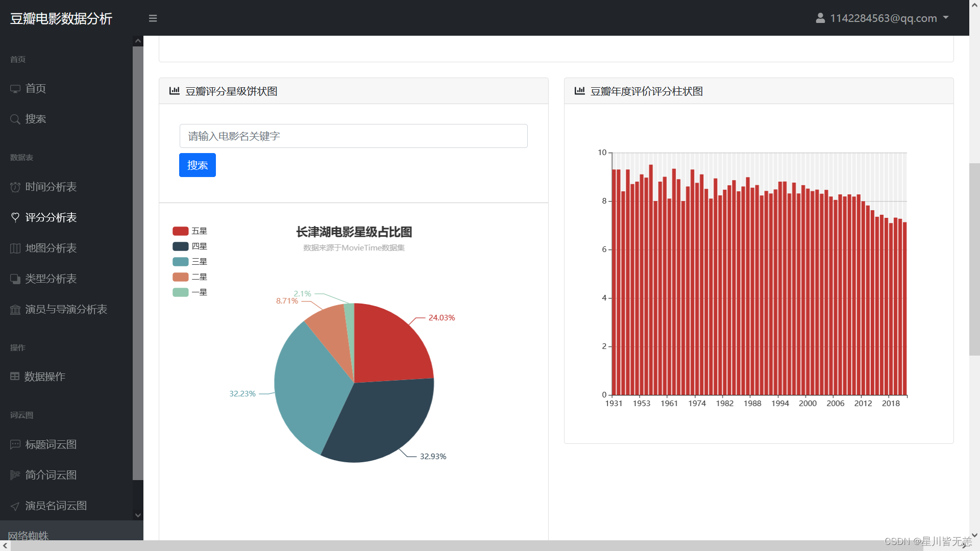Click subtitle 数据来源于MovieTime数据集
Screen dimensions: 980x551
pos(354,248)
